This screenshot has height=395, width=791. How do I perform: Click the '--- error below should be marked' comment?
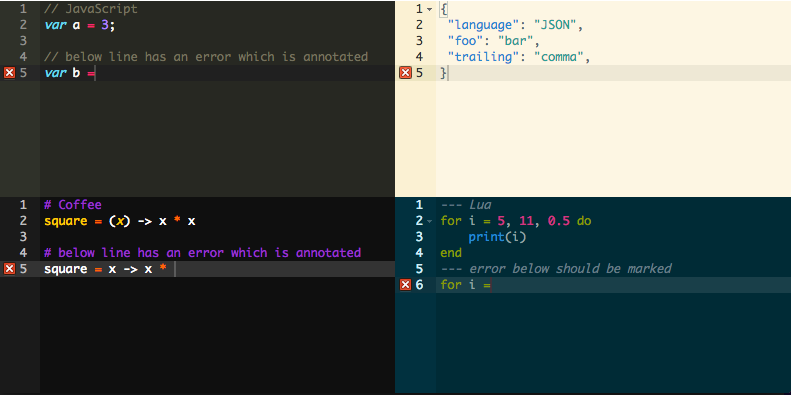(556, 269)
